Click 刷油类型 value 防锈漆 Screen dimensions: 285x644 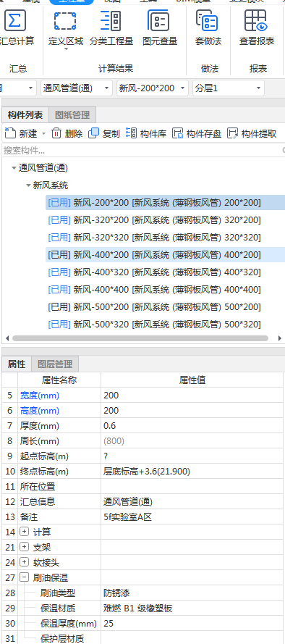click(x=192, y=593)
